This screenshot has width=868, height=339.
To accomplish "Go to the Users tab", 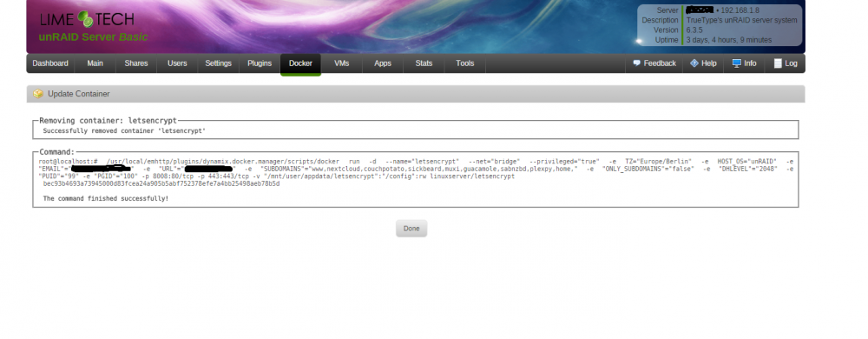I will pyautogui.click(x=177, y=63).
